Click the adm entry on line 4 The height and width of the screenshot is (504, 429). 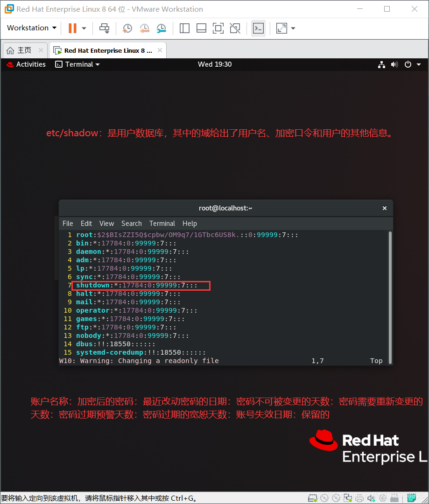coord(126,260)
